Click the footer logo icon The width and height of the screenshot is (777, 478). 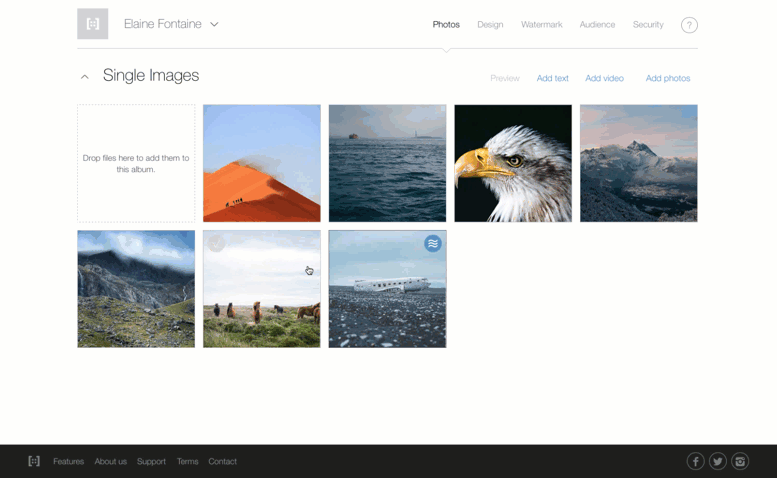pyautogui.click(x=34, y=461)
